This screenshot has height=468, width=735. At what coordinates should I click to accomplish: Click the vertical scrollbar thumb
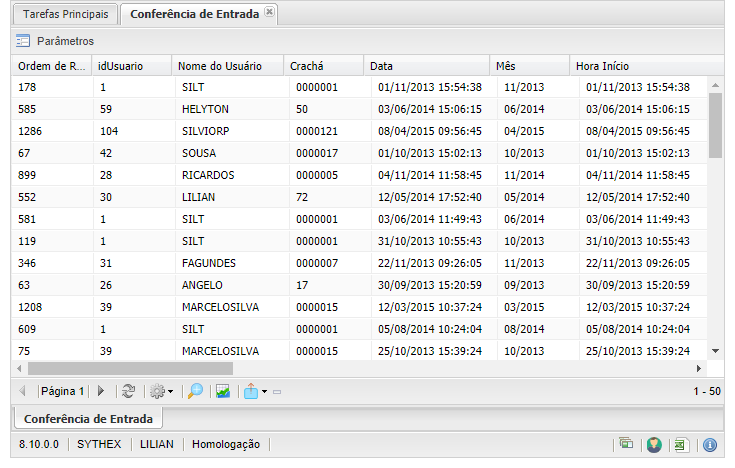click(715, 125)
